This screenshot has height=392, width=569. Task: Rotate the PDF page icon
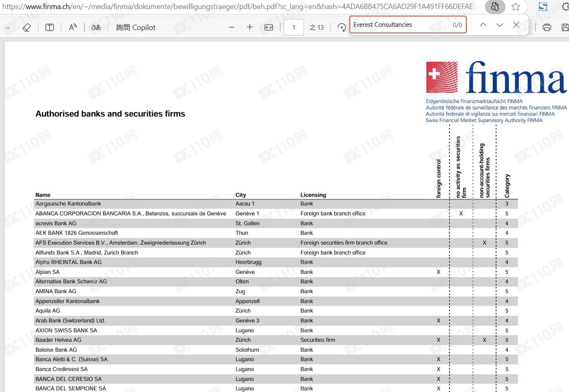(341, 27)
